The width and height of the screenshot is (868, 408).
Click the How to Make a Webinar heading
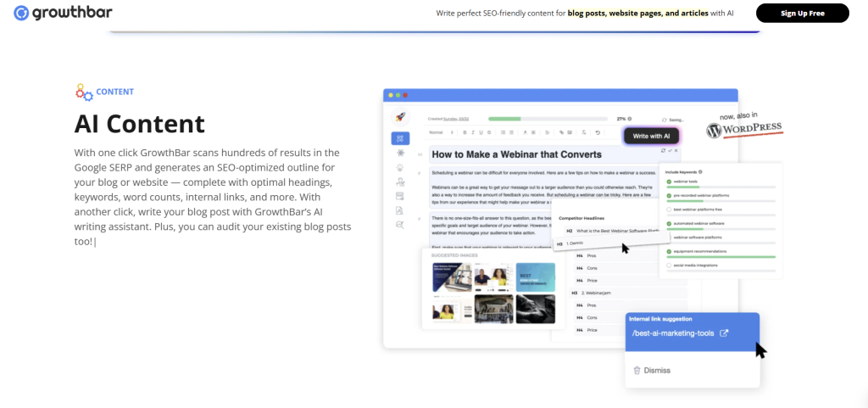click(x=517, y=154)
